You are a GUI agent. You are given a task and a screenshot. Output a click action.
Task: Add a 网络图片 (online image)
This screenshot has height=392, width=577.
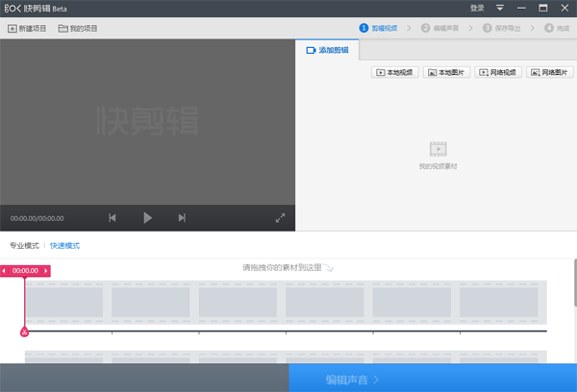[550, 72]
